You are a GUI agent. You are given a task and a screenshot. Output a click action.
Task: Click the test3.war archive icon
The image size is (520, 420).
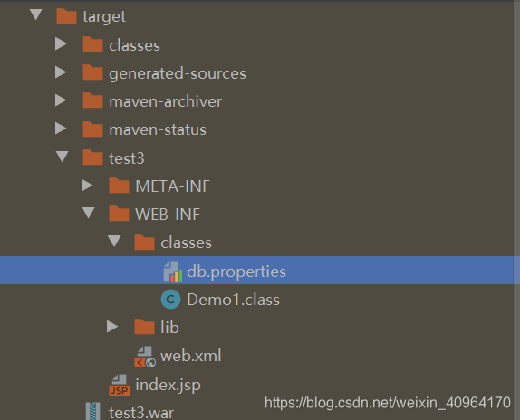pos(92,411)
